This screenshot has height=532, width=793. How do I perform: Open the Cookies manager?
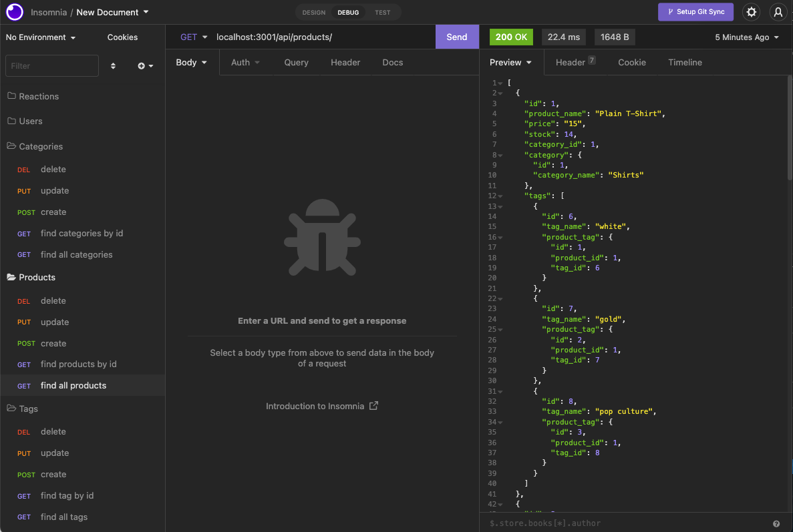122,37
